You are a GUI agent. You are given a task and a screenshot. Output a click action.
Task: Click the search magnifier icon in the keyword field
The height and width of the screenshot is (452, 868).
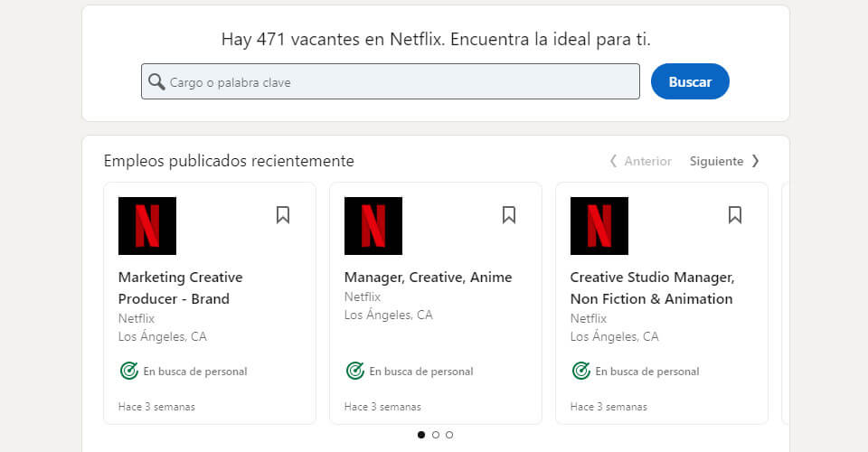tap(156, 82)
